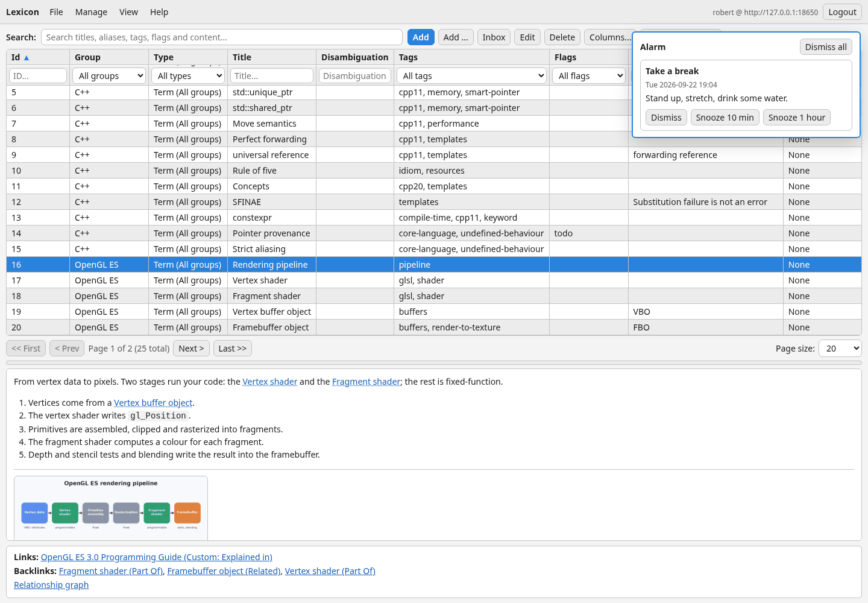Follow the Fragment shader link in content
The image size is (868, 603).
366,382
